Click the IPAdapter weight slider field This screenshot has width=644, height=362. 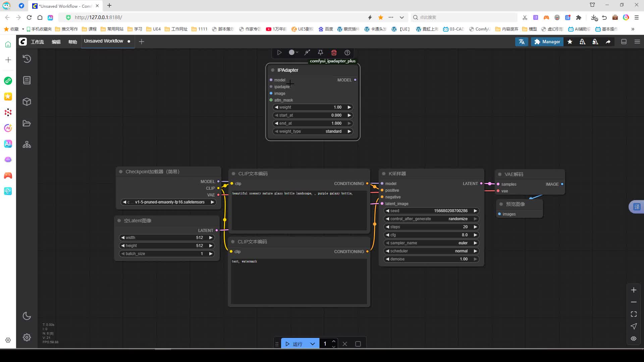click(x=313, y=107)
